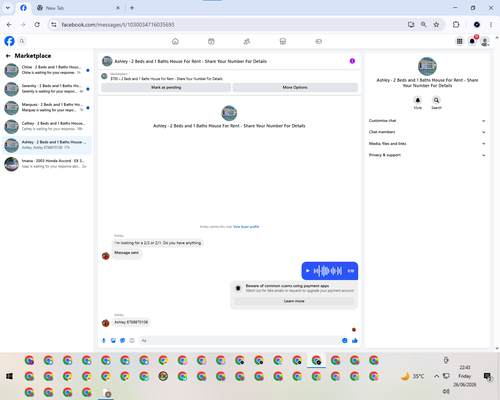
Task: Open Facebook notifications bell
Action: pos(472,41)
